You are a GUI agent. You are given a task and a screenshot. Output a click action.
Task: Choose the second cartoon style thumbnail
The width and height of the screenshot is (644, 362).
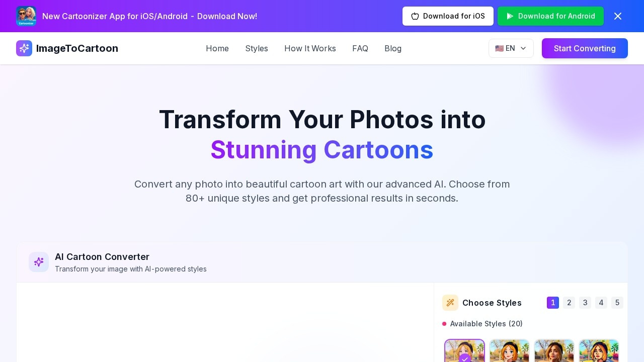pyautogui.click(x=509, y=351)
